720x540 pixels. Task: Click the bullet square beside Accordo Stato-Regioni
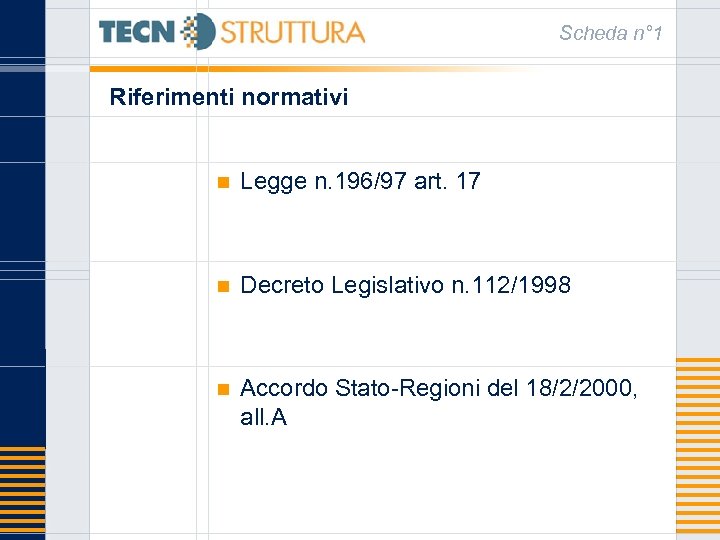click(223, 388)
